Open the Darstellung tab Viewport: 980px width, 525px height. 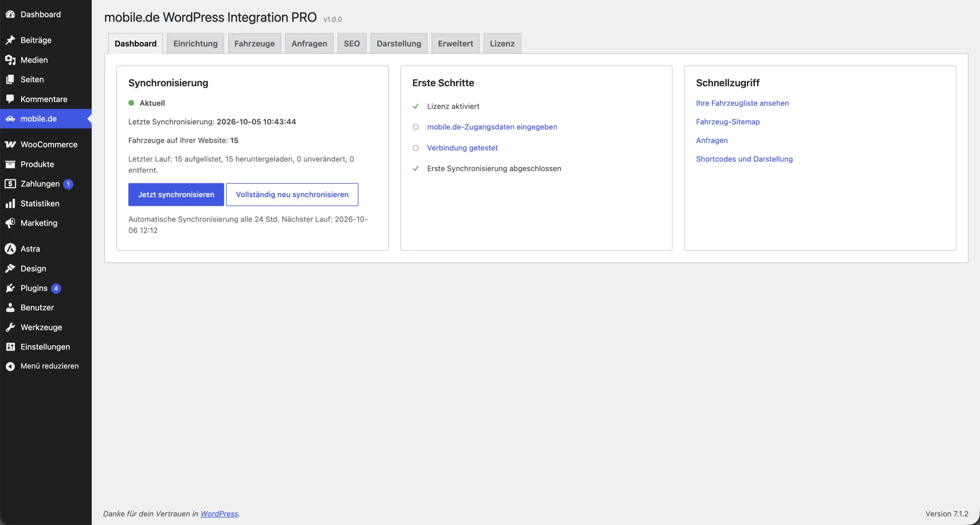(x=399, y=44)
